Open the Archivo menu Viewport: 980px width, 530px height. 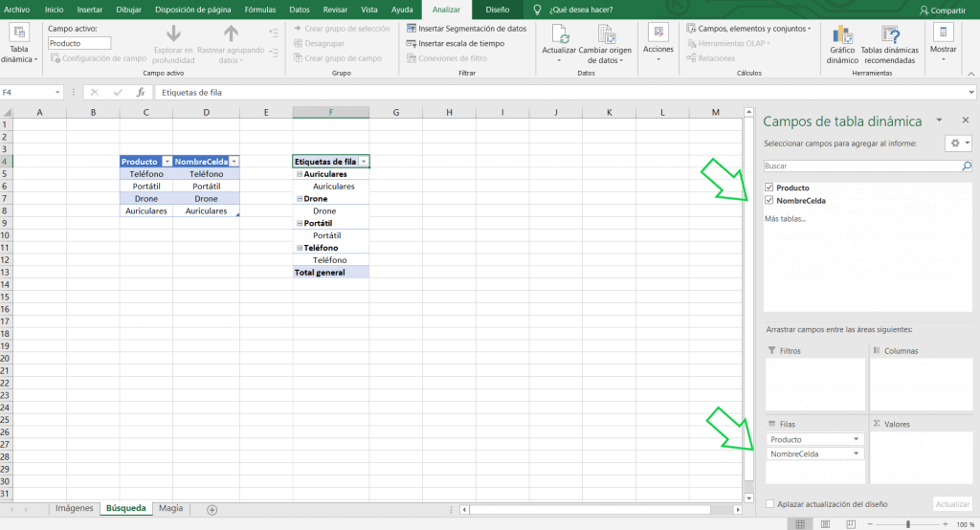17,10
